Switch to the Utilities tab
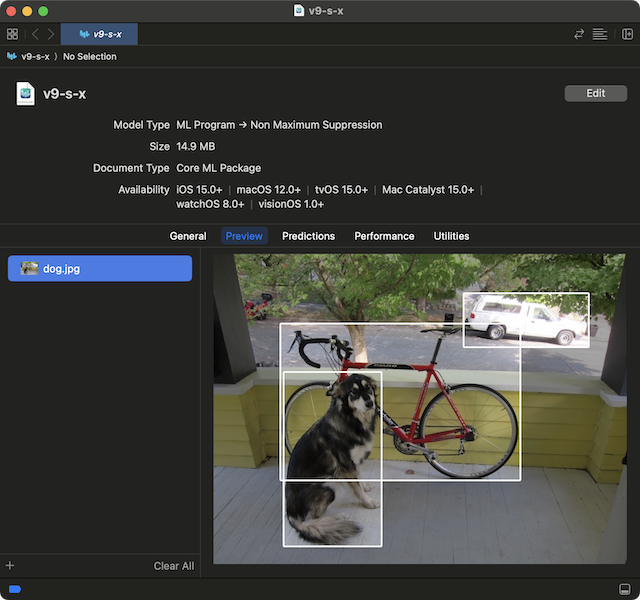Screen dimensions: 640x600 pos(451,236)
